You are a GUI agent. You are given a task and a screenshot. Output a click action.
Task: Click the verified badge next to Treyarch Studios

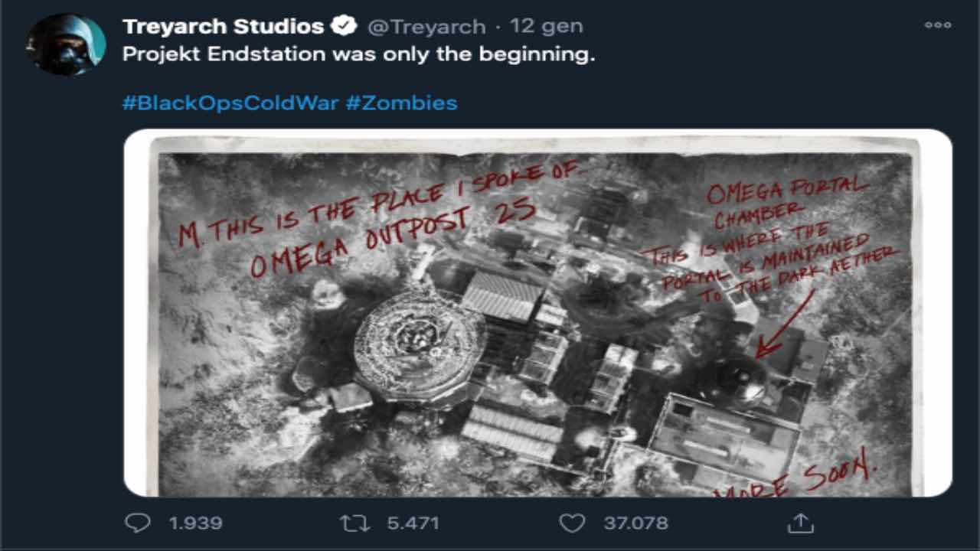click(x=344, y=26)
